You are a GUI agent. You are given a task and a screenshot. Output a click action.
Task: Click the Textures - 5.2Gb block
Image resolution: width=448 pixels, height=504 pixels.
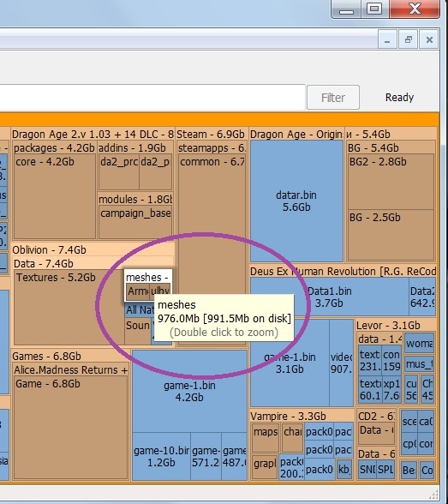(69, 308)
